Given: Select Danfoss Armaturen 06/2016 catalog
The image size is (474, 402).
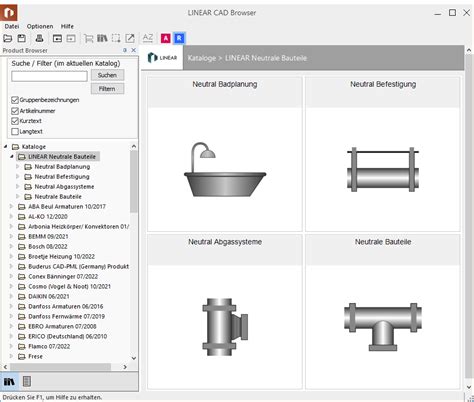Looking at the screenshot, I should coord(66,306).
